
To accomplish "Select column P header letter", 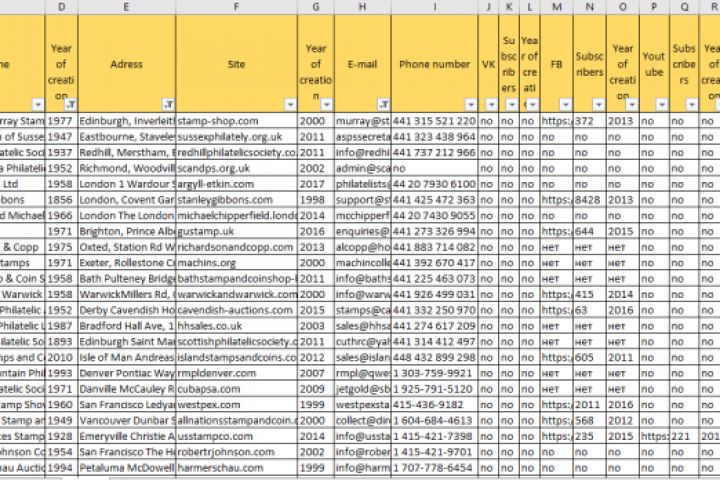I will coord(654,7).
